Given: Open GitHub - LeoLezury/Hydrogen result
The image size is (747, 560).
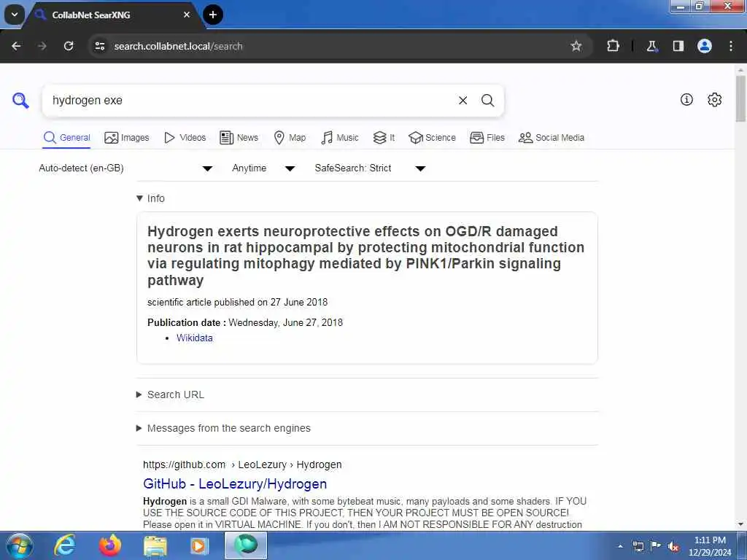Looking at the screenshot, I should pyautogui.click(x=235, y=484).
